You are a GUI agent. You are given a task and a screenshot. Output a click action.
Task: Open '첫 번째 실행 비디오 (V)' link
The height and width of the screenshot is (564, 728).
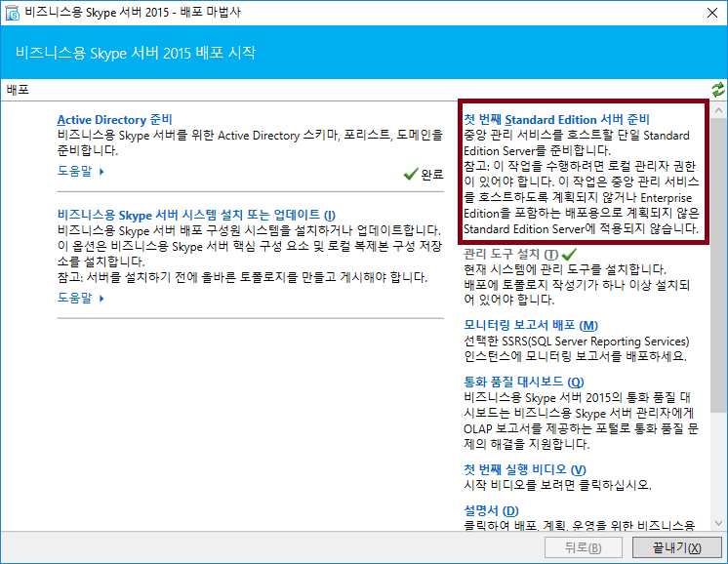coord(525,469)
